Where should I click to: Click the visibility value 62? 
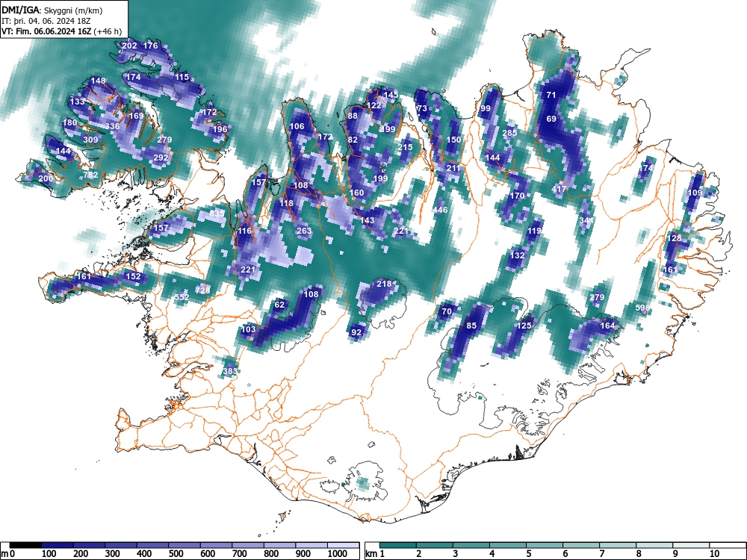279,305
